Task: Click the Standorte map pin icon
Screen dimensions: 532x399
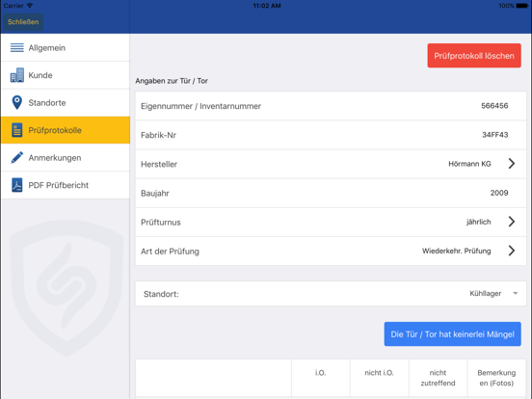Action: point(17,102)
